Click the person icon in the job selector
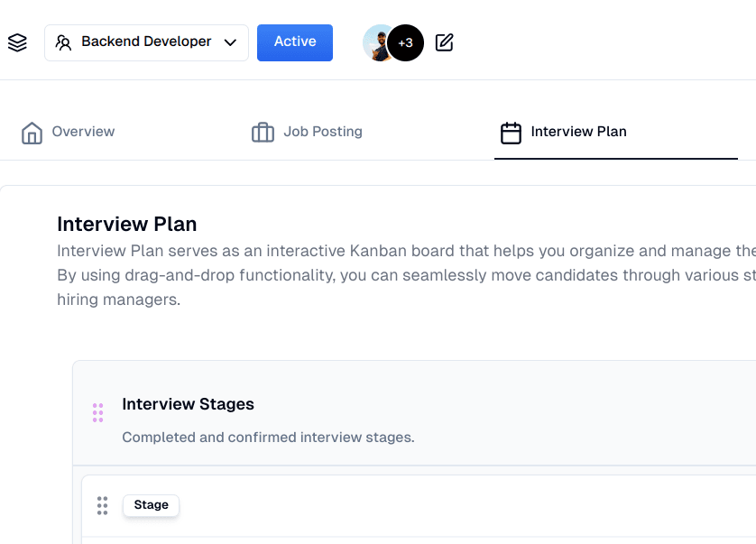The image size is (756, 544). pos(63,42)
